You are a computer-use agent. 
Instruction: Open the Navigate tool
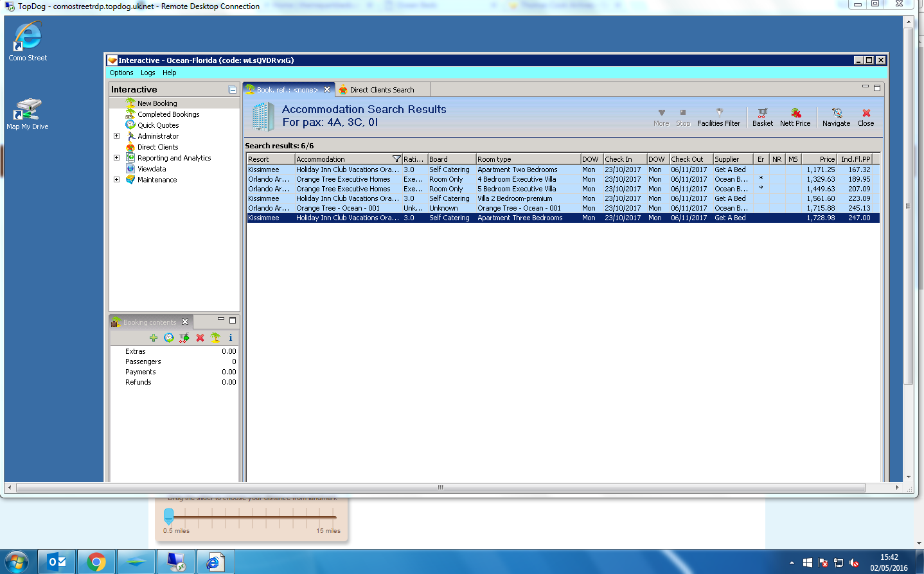[x=836, y=117]
